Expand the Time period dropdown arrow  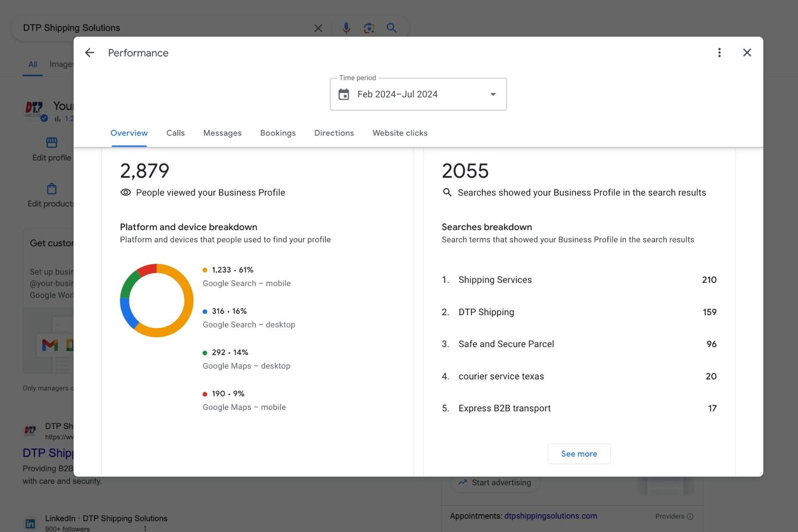tap(493, 94)
